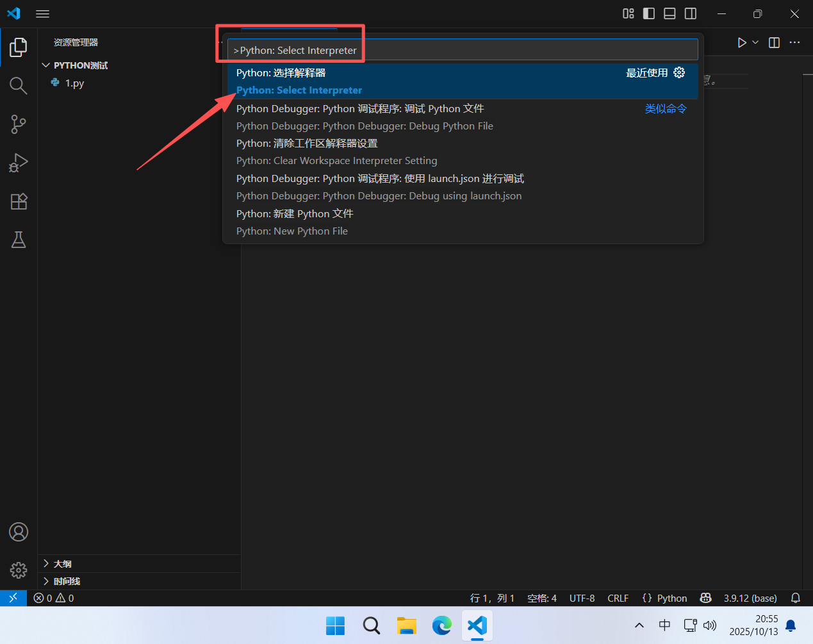Open the Run and Debug view
813x644 pixels.
[19, 163]
